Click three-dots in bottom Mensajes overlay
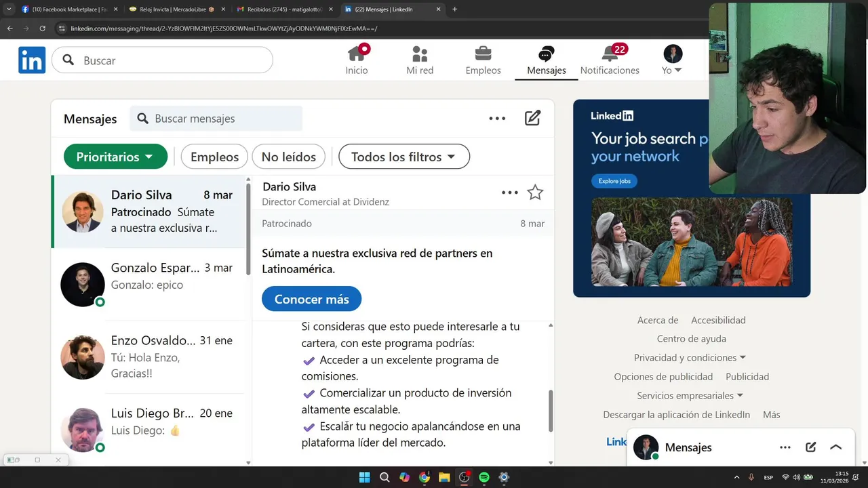Image resolution: width=868 pixels, height=488 pixels. point(785,447)
